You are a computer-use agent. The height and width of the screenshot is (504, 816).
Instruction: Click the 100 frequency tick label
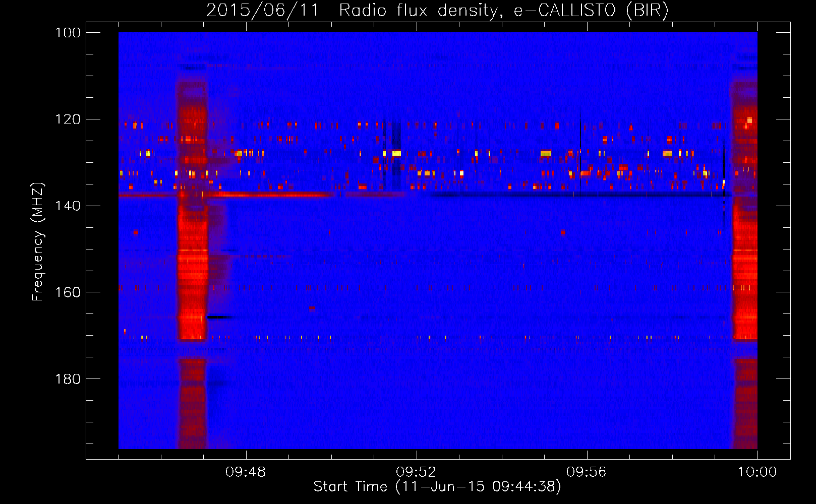tap(68, 33)
